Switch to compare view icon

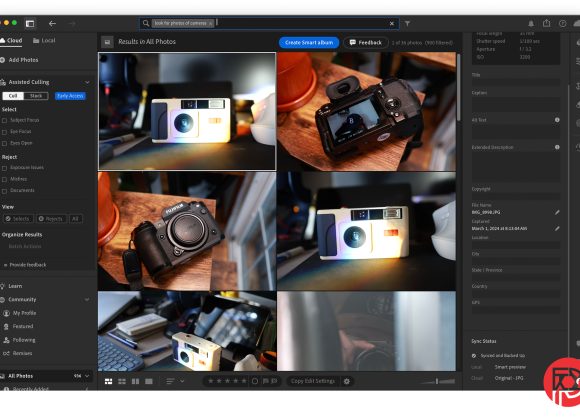(x=135, y=381)
